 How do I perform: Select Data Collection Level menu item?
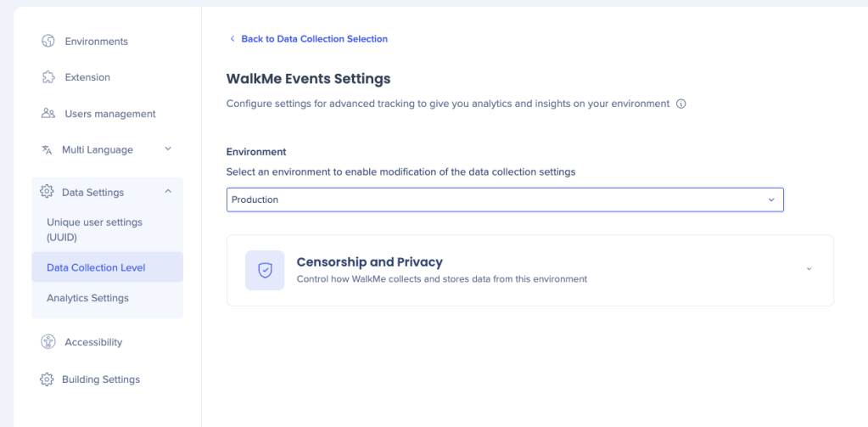(96, 267)
